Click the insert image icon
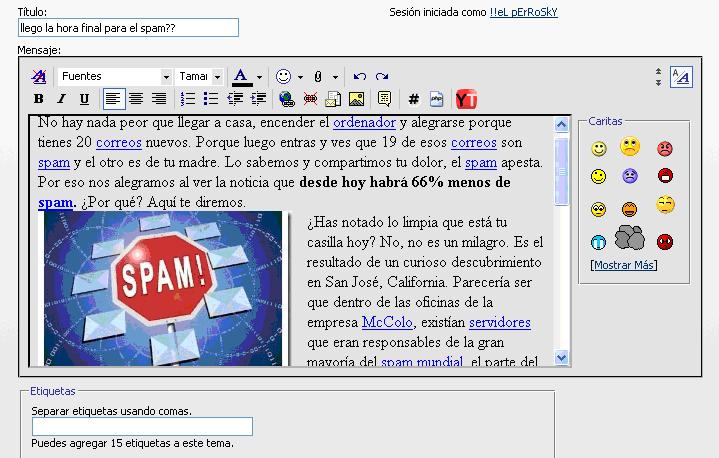This screenshot has height=458, width=719. click(355, 99)
